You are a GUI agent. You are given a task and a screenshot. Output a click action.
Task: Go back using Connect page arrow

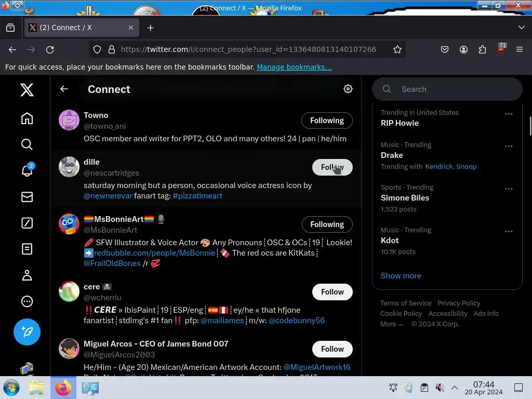(64, 89)
